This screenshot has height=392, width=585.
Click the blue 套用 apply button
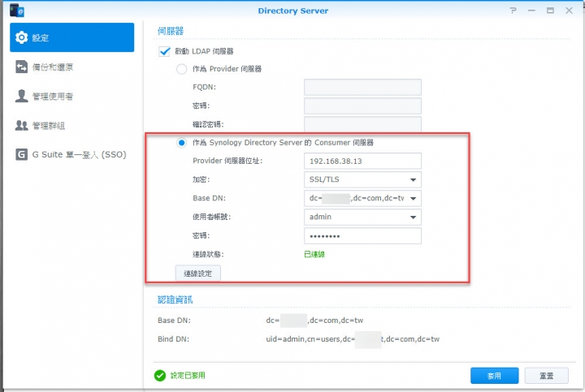494,376
